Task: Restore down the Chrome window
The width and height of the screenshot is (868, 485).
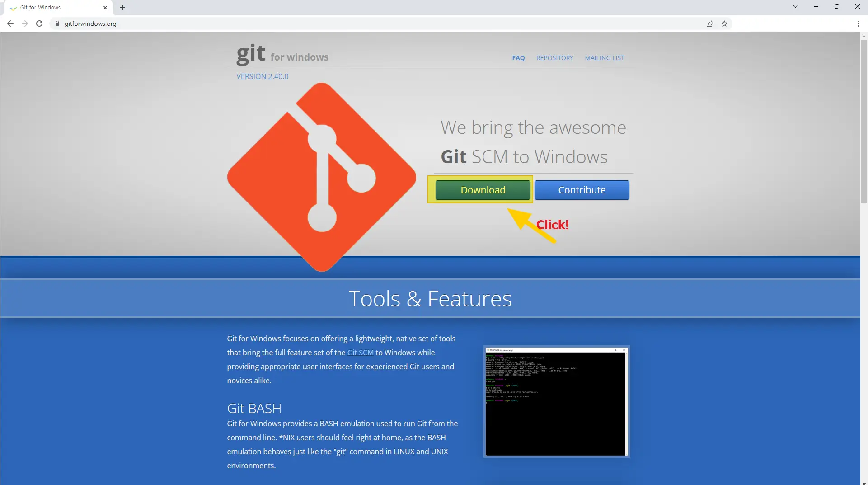Action: point(837,6)
